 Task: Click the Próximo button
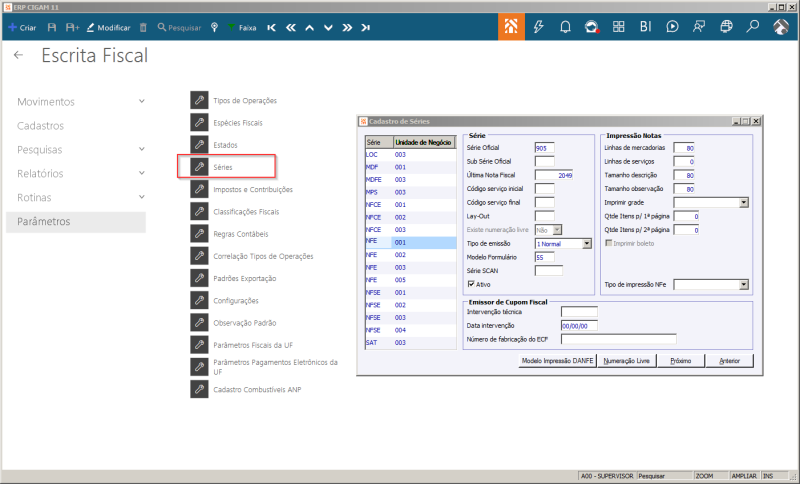(681, 361)
